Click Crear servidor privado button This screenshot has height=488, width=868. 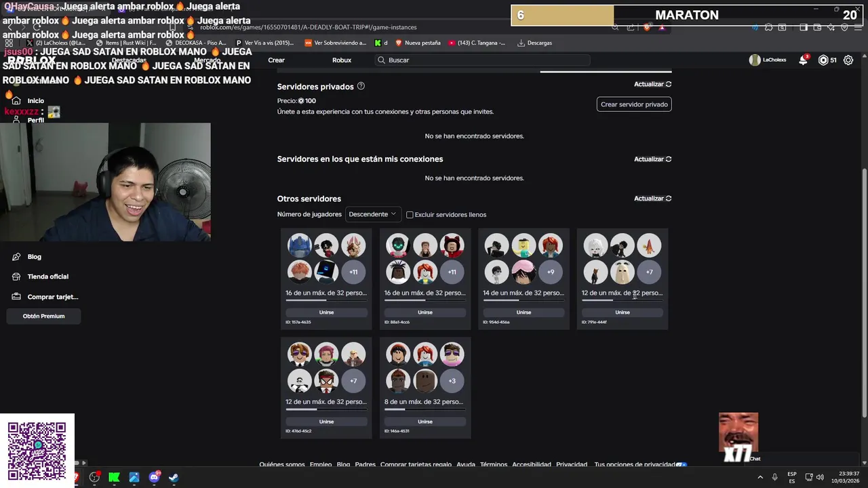point(634,104)
